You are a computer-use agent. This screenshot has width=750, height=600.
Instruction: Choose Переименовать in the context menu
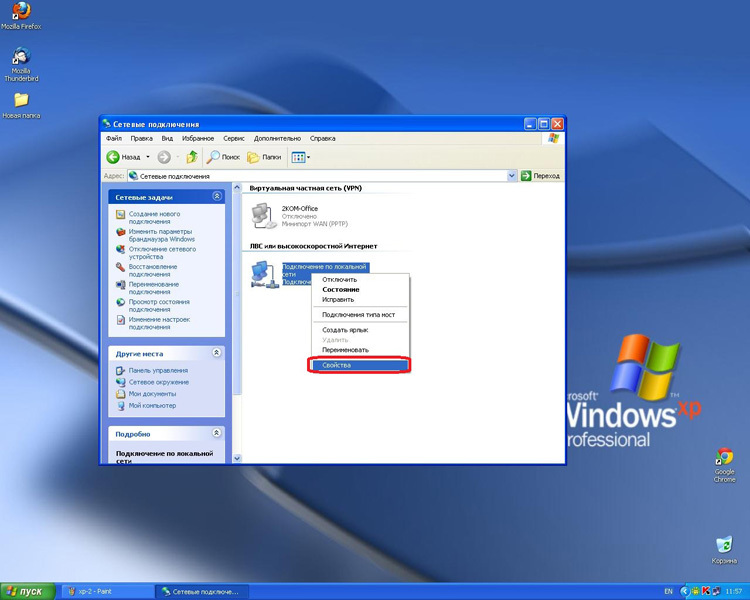(x=360, y=350)
